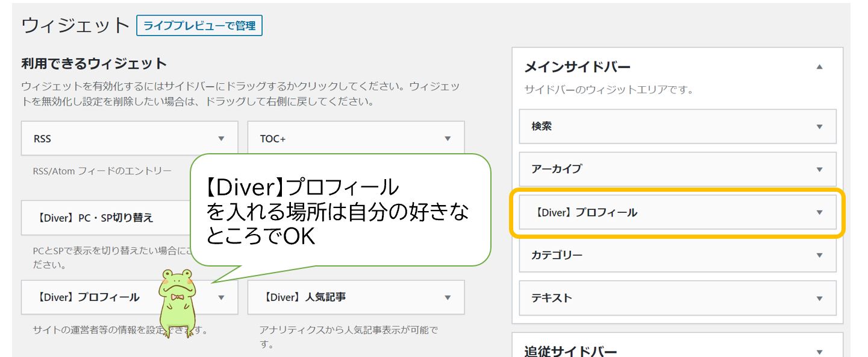Expand the available 【Diver】プロフィール widget arrow
868x357 pixels.
221,297
